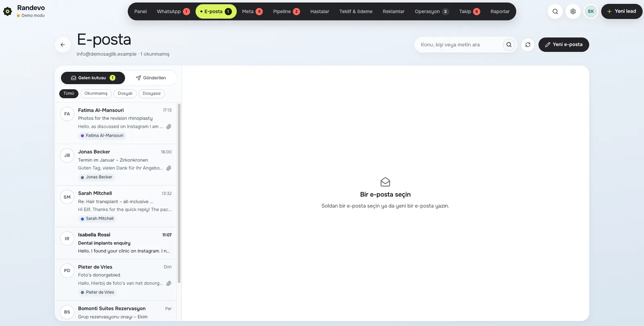Click attachment paperclip on Jonas Becker email
644x326 pixels.
coord(169,168)
